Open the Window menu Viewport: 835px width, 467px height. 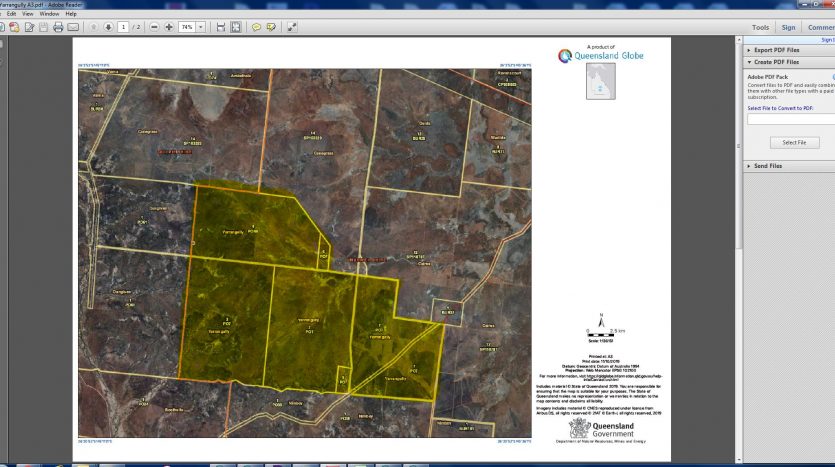[48, 14]
